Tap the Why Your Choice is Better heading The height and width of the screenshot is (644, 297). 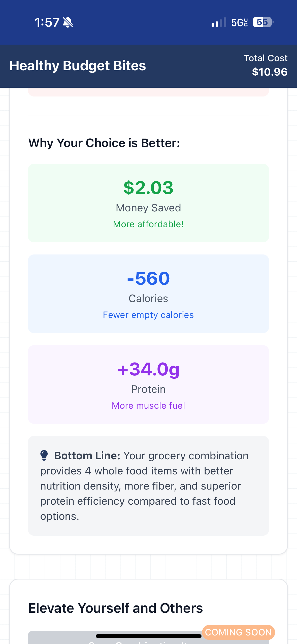click(x=104, y=143)
